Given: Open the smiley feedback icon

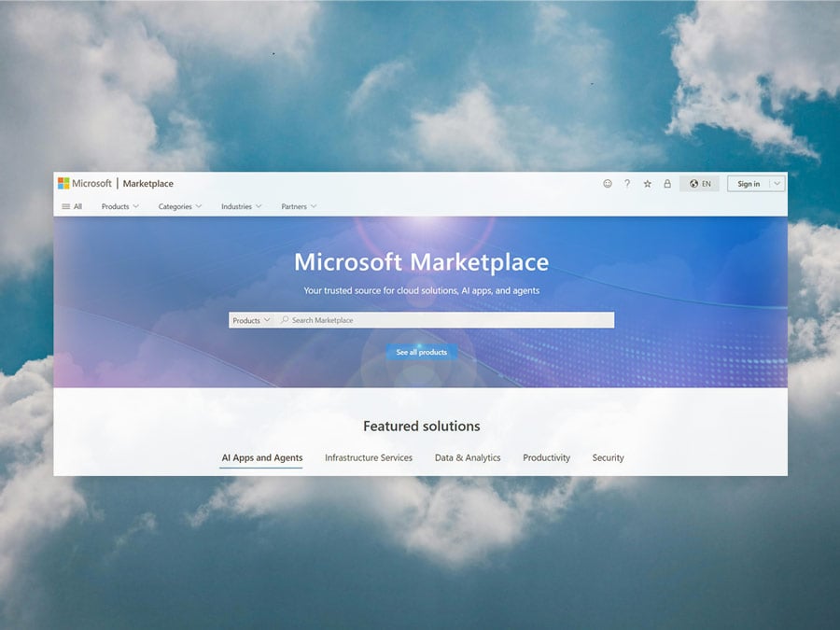Looking at the screenshot, I should point(608,184).
